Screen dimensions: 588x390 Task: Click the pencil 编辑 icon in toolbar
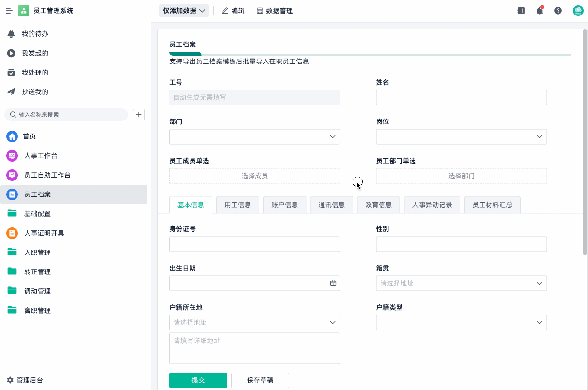tap(225, 11)
